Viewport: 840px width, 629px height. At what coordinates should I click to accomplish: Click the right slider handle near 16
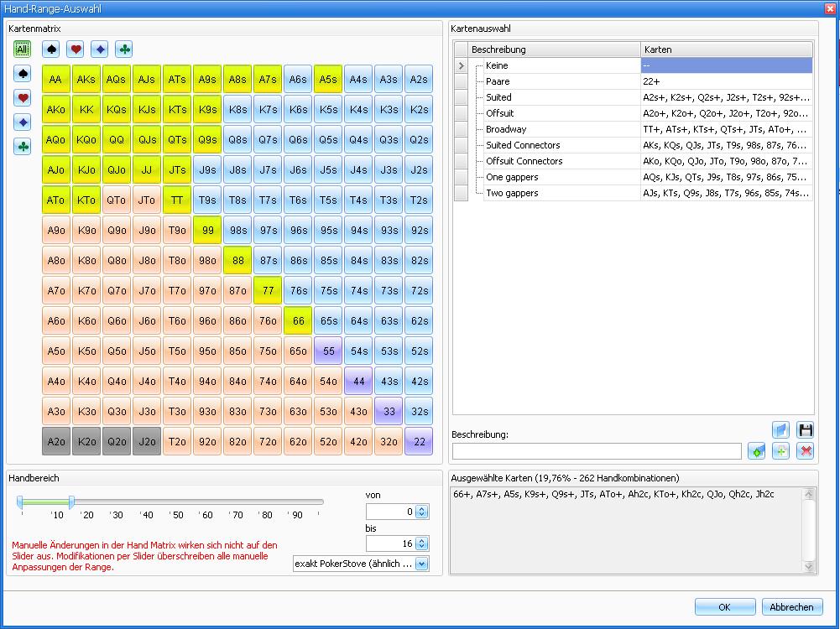(71, 502)
